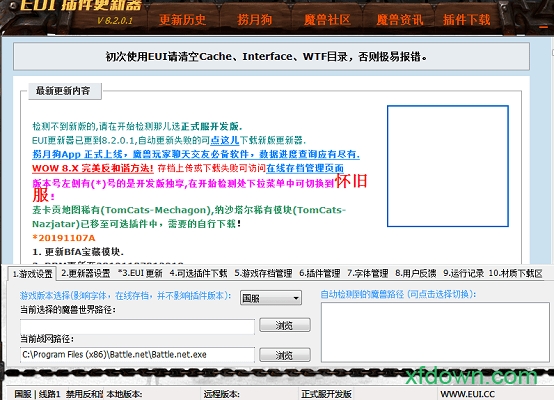The width and height of the screenshot is (554, 400).
Task: Click 浏览 button for the Battle.net path
Action: point(285,355)
